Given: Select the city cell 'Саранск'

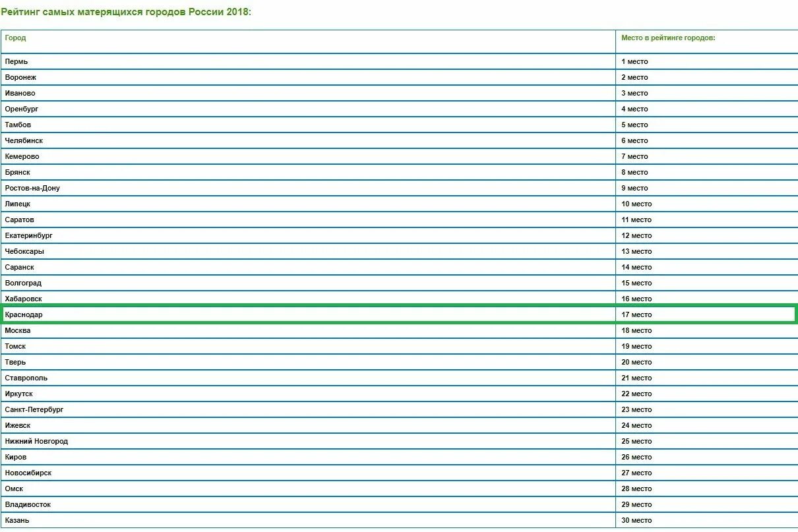Looking at the screenshot, I should pyautogui.click(x=308, y=267).
